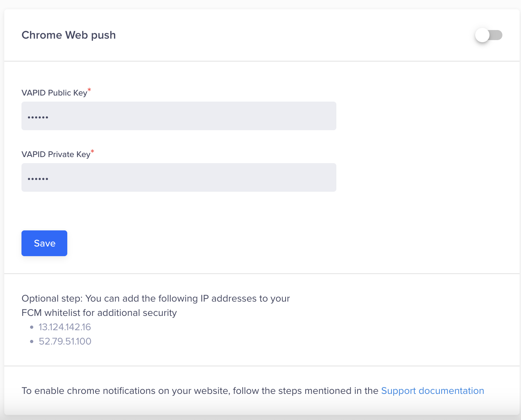521x420 pixels.
Task: Save the VAPID key settings
Action: point(44,243)
